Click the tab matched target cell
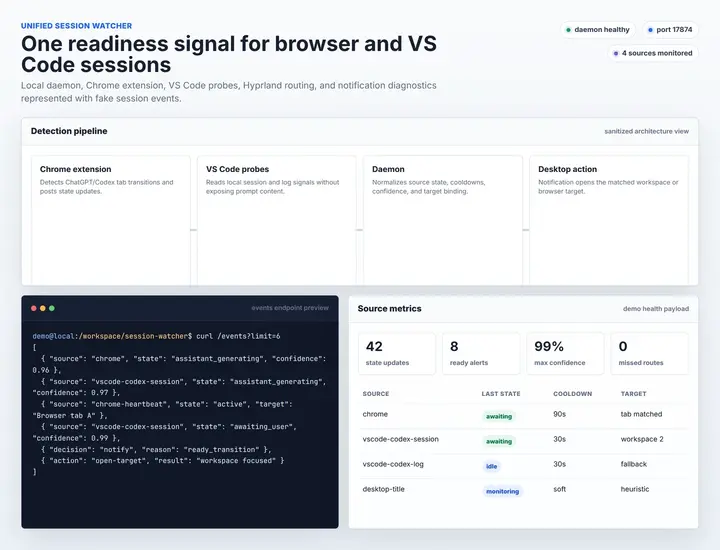Screen dimensions: 720x550 click(x=641, y=414)
